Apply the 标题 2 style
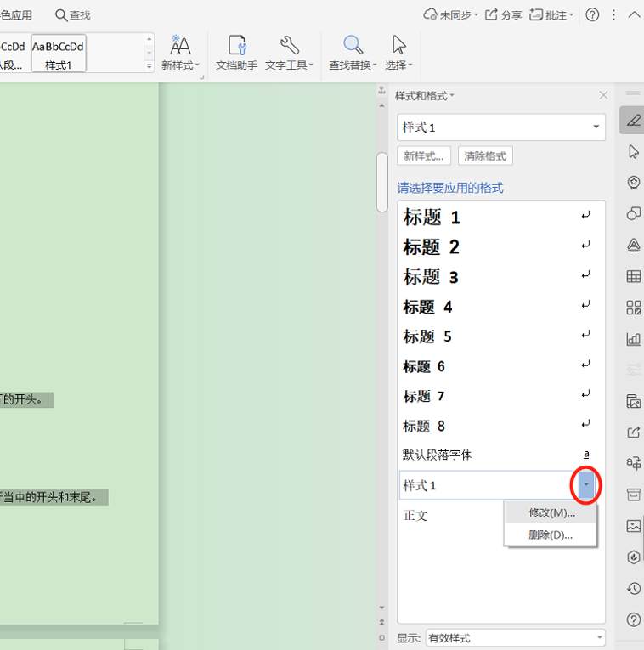The image size is (644, 650). point(501,247)
